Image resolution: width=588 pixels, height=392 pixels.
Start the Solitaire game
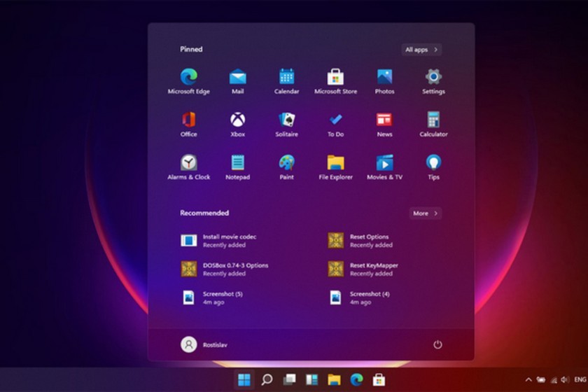click(286, 124)
